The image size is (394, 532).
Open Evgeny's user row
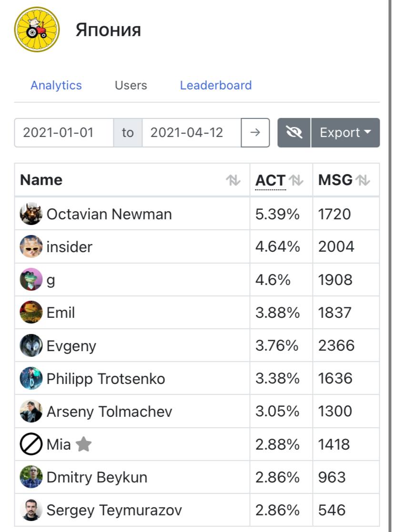click(71, 345)
